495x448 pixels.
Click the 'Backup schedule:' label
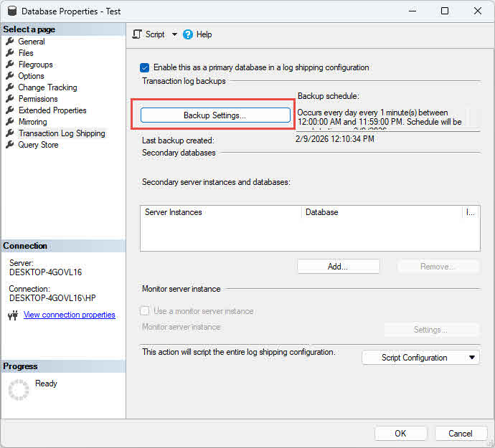329,96
